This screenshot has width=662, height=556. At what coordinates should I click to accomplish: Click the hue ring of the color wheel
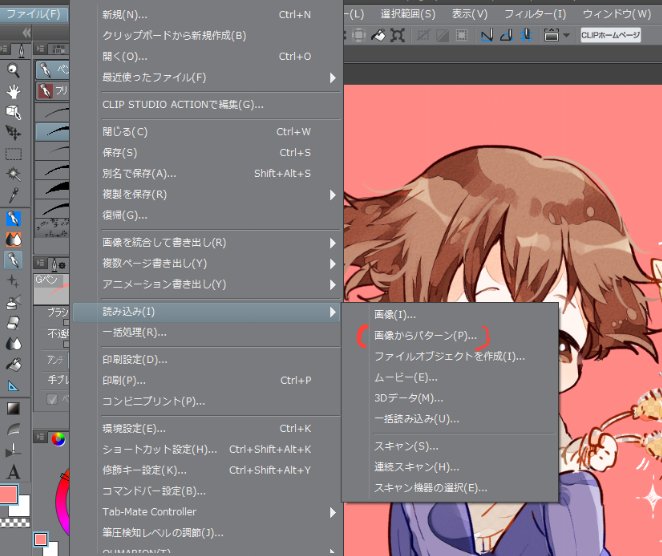[62, 502]
